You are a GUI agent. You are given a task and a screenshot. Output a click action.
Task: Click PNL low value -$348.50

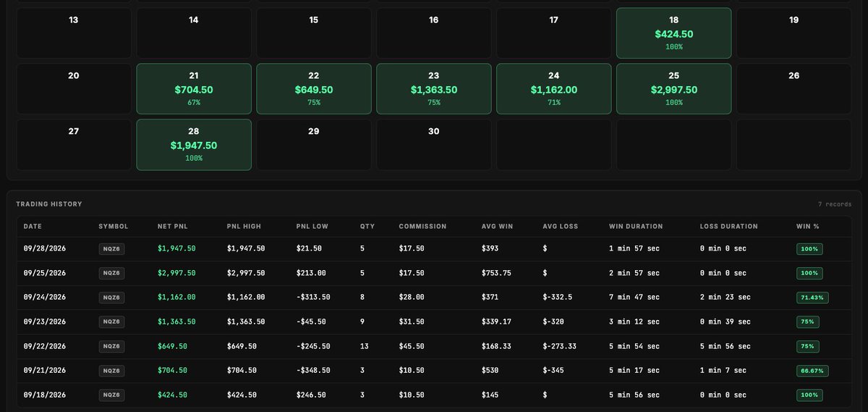[313, 370]
